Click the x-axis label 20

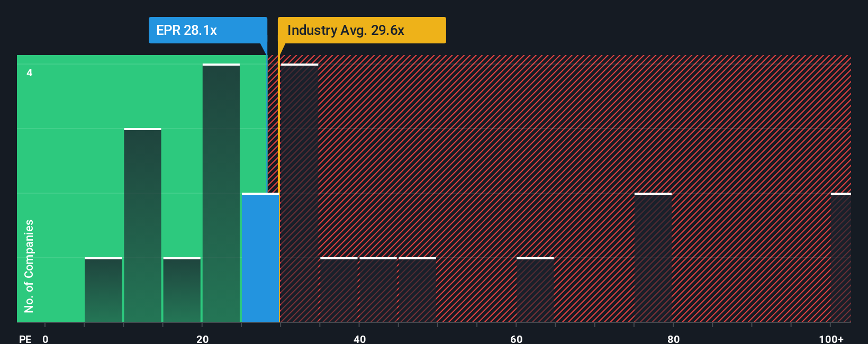coord(203,339)
